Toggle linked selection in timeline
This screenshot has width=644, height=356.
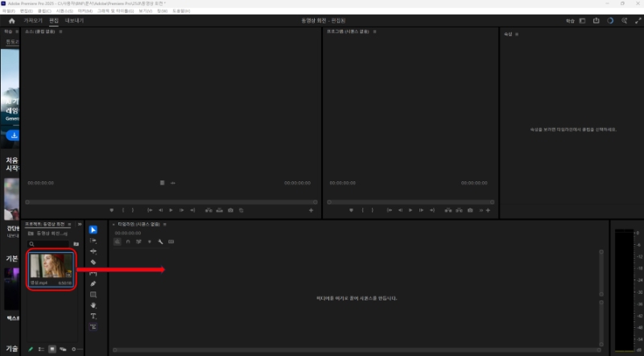[x=139, y=241]
